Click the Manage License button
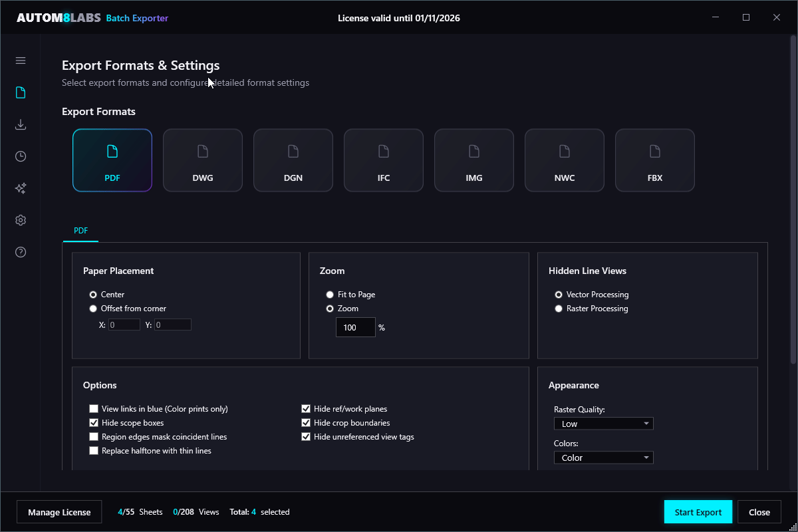 click(x=59, y=511)
